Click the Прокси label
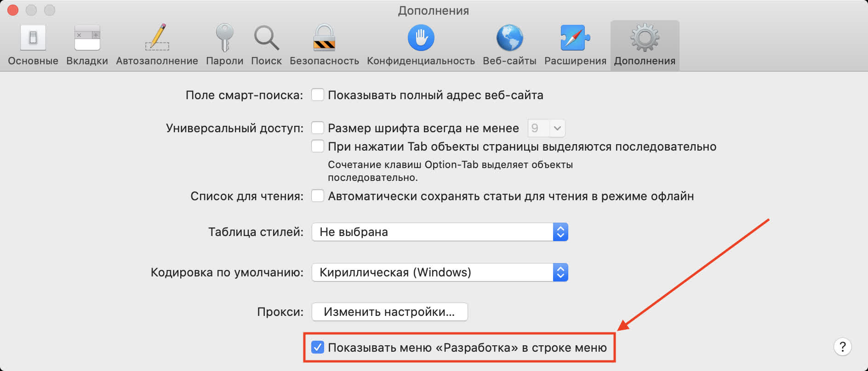Screen dimensions: 868x371 tap(280, 312)
